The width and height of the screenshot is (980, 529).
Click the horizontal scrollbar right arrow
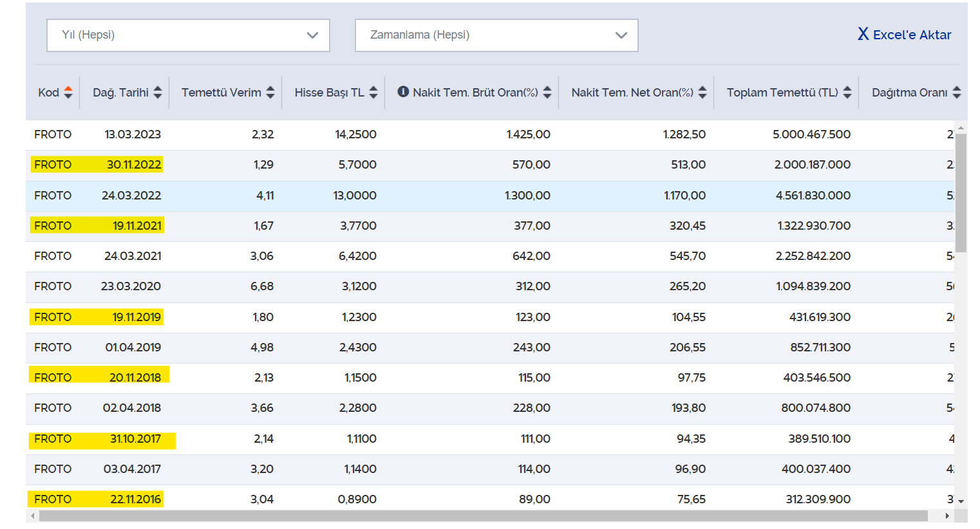(x=947, y=516)
